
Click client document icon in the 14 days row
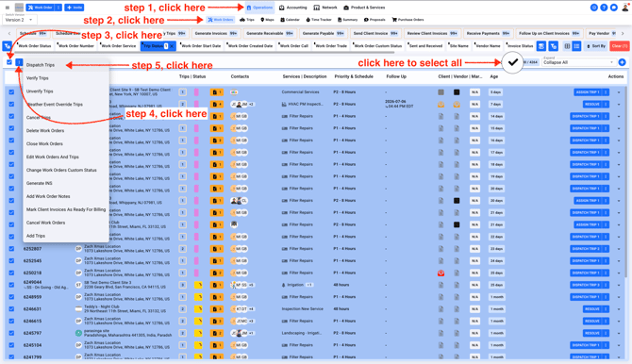(x=441, y=117)
